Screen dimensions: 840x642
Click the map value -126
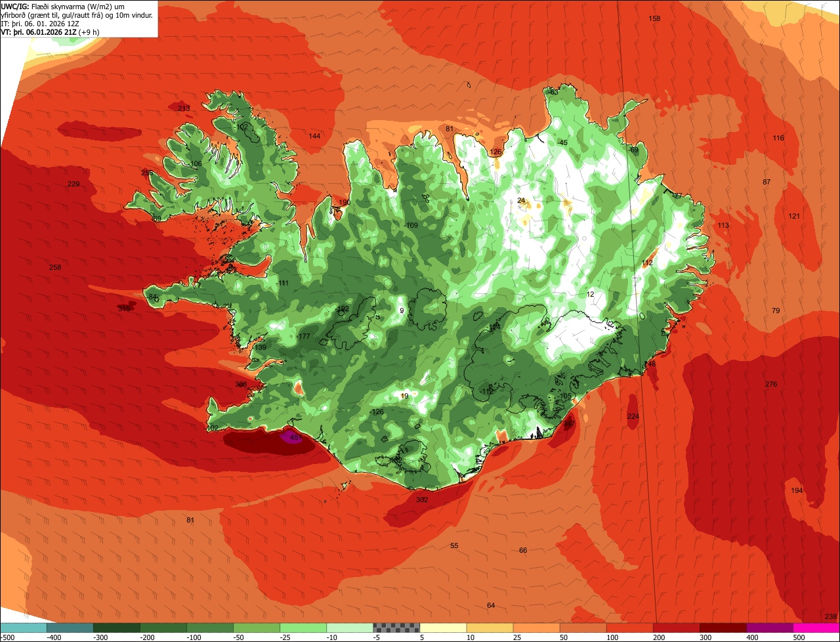[377, 412]
